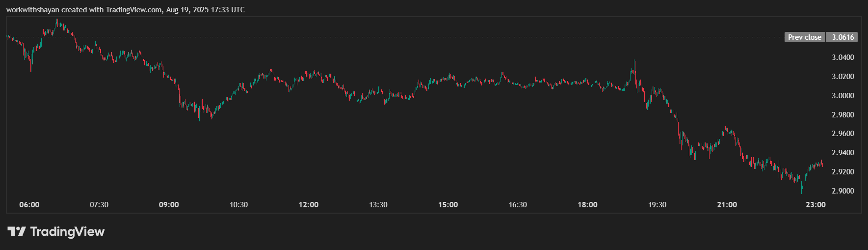Viewport: 868px width, 250px height.
Task: Click the chart attribution text at top
Action: [x=125, y=10]
